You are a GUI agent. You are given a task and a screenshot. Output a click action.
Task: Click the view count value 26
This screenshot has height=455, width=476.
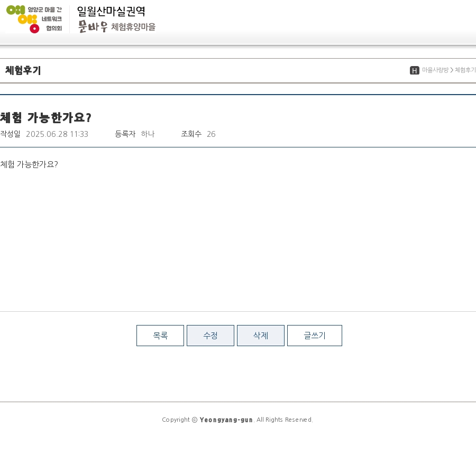(x=211, y=134)
